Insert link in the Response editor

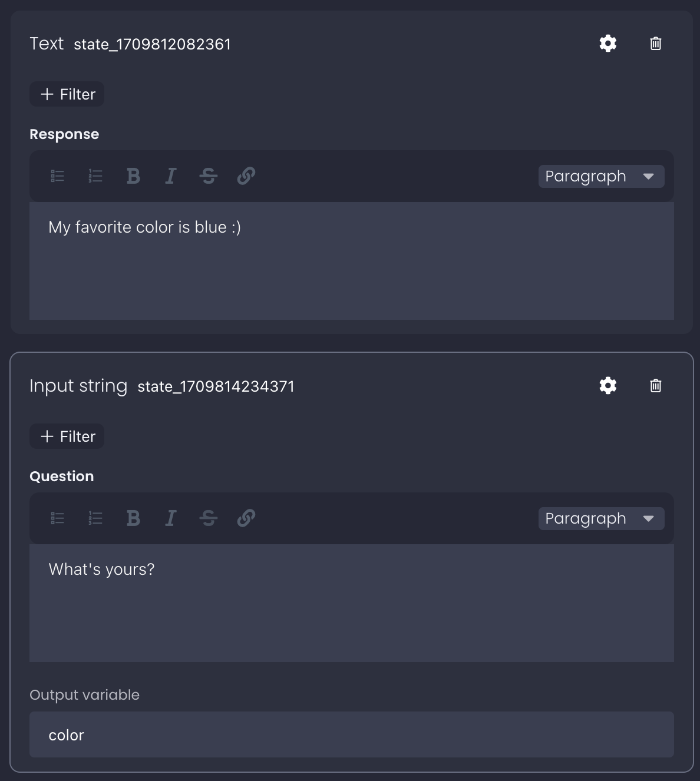[x=246, y=176]
